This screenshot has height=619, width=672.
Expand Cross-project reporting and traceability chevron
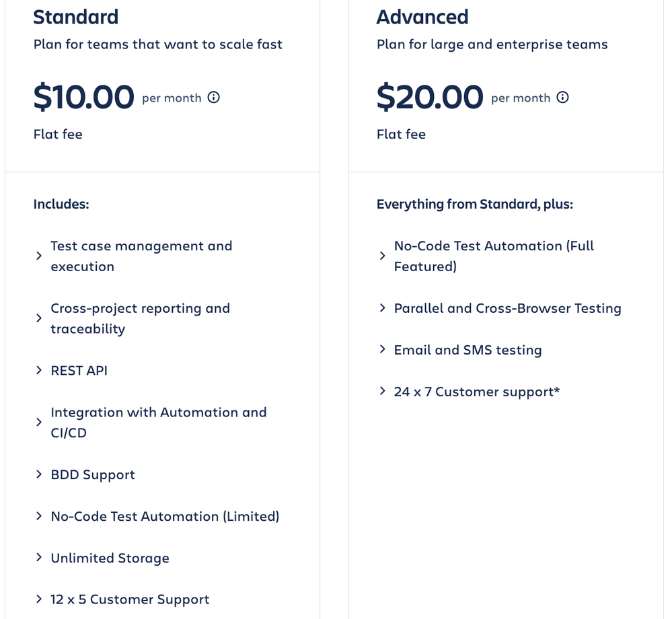pos(39,318)
